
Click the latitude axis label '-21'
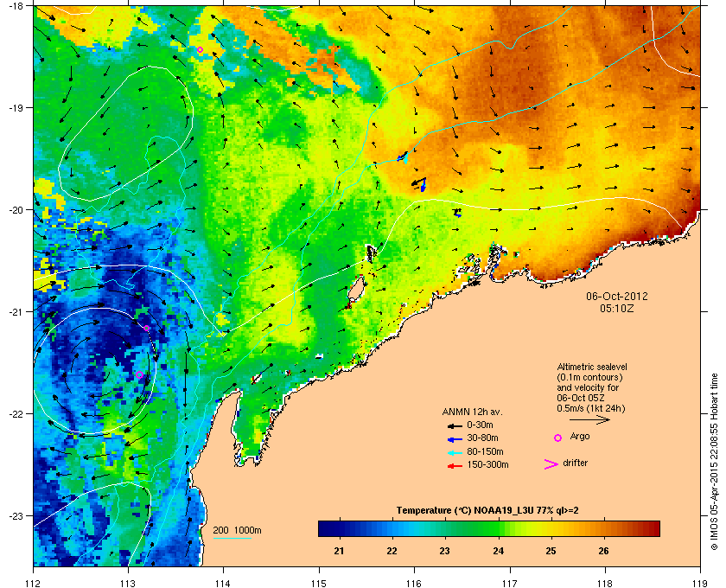click(16, 312)
